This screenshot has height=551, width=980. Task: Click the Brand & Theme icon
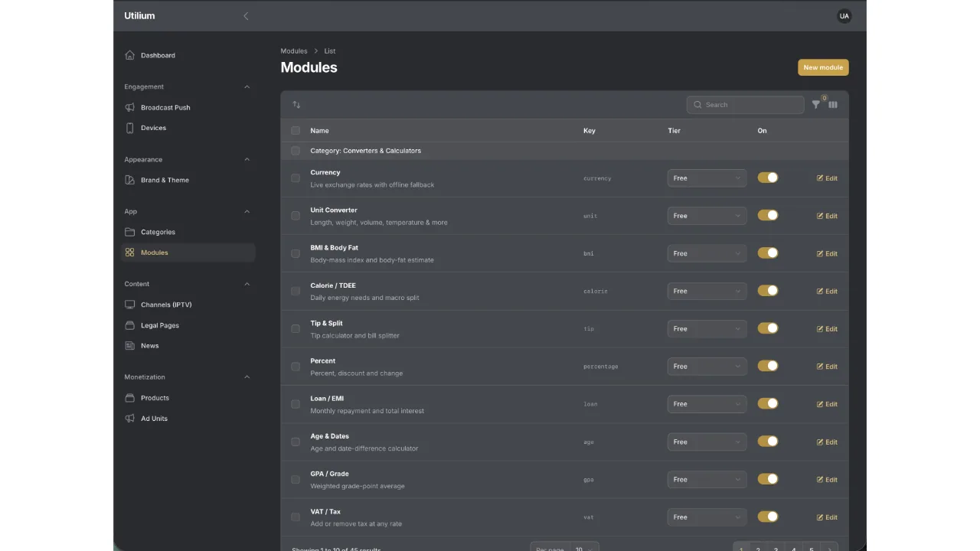[129, 180]
